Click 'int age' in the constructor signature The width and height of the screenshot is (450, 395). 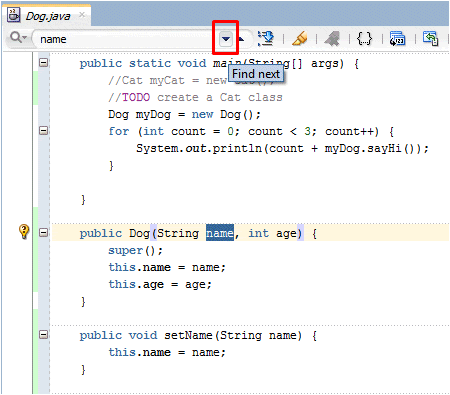tap(272, 233)
